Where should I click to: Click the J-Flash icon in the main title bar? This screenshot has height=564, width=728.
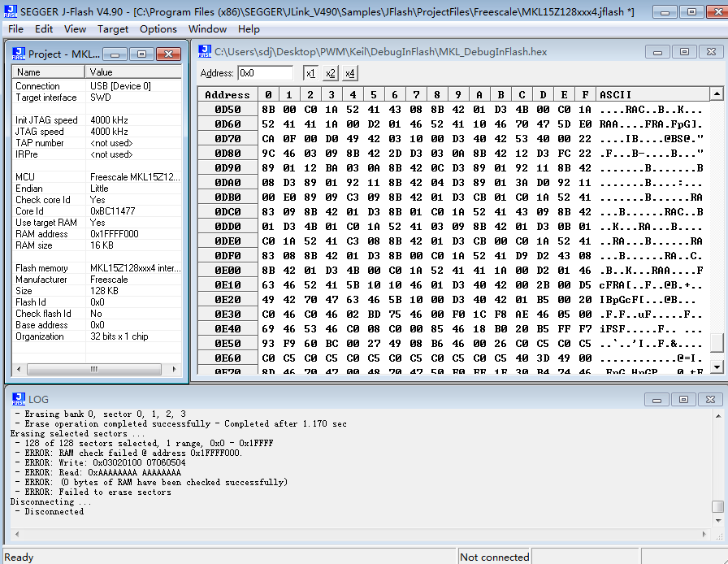[9, 11]
